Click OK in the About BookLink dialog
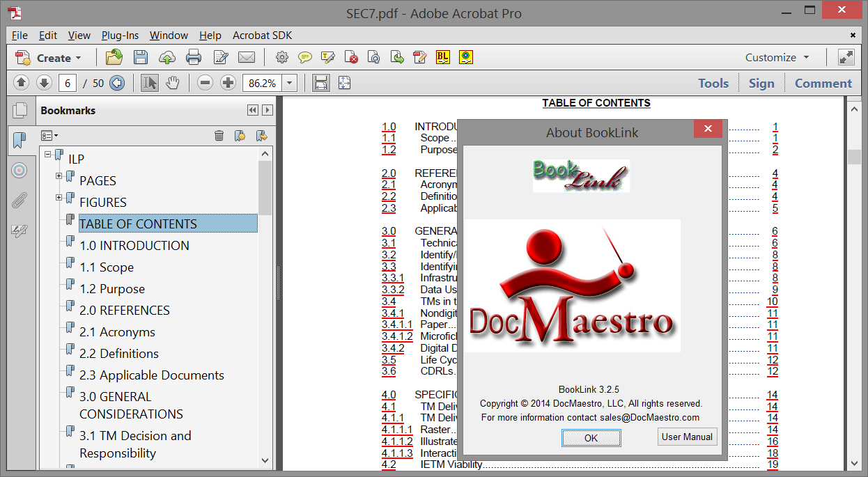 pyautogui.click(x=591, y=438)
